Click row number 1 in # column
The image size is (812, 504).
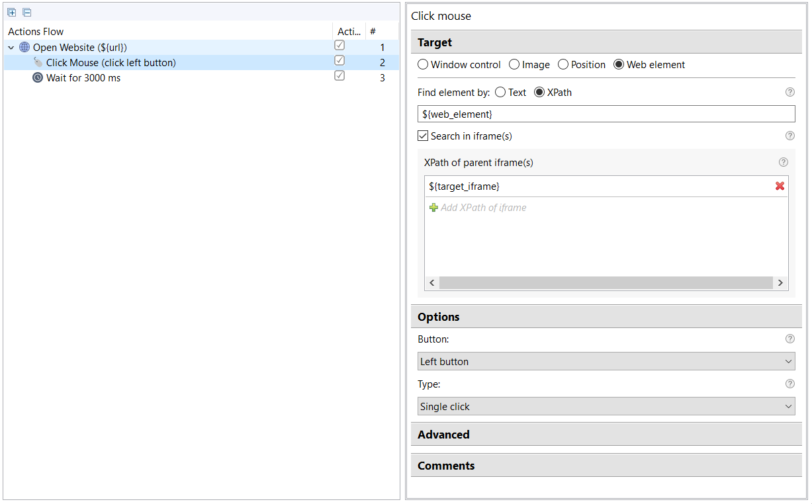pyautogui.click(x=382, y=48)
